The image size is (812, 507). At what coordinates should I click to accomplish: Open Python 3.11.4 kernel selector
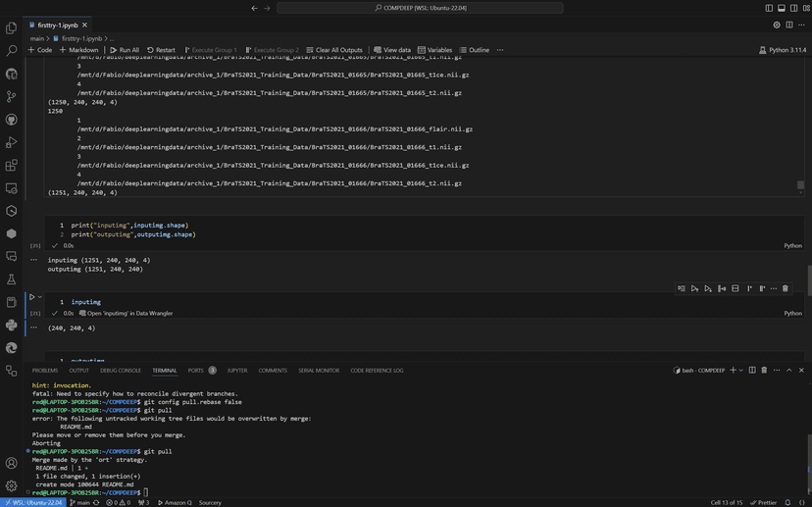tap(783, 50)
